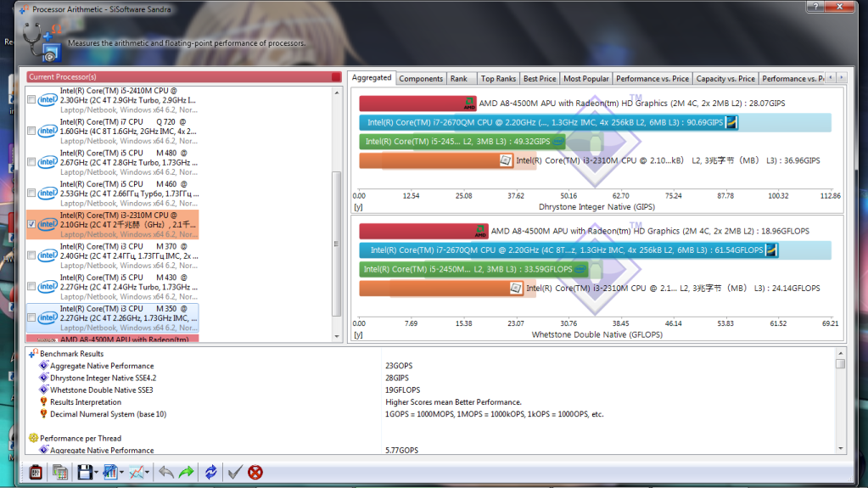Viewport: 868px width, 488px height.
Task: Click results pane scrollbar down arrow
Action: [x=840, y=449]
